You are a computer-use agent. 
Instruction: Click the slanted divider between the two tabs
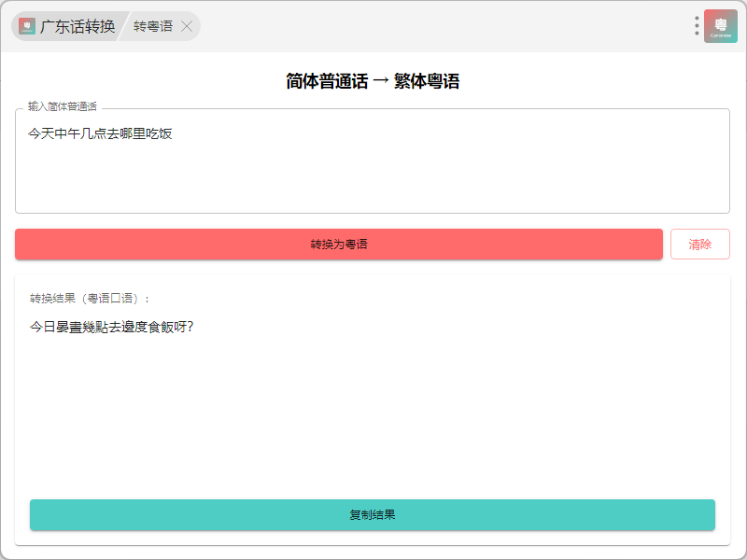coord(122,26)
